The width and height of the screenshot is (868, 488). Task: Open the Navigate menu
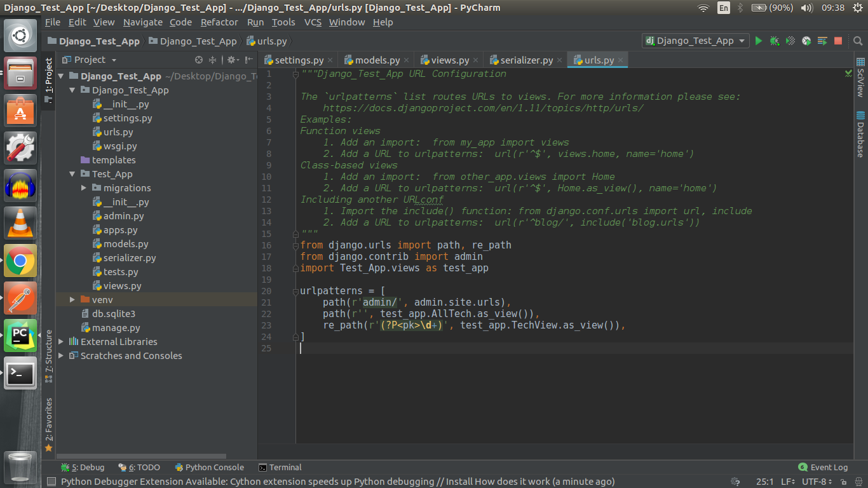tap(143, 22)
